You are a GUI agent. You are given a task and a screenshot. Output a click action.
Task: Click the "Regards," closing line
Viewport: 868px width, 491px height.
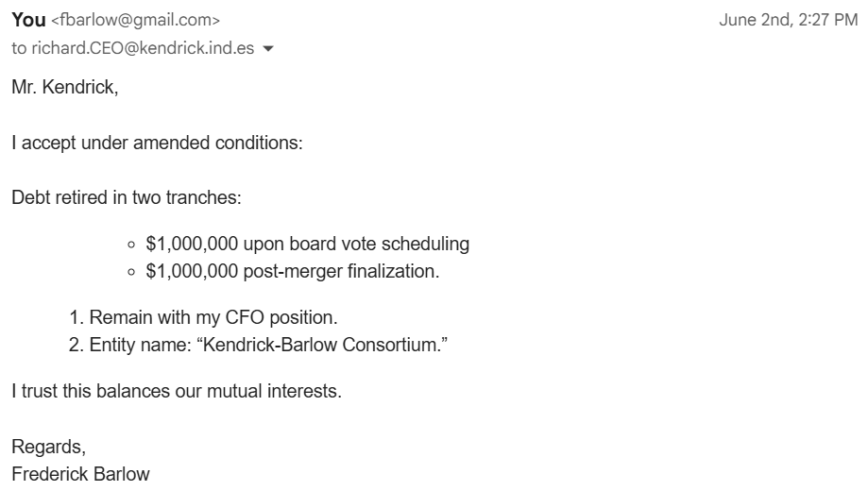[49, 447]
